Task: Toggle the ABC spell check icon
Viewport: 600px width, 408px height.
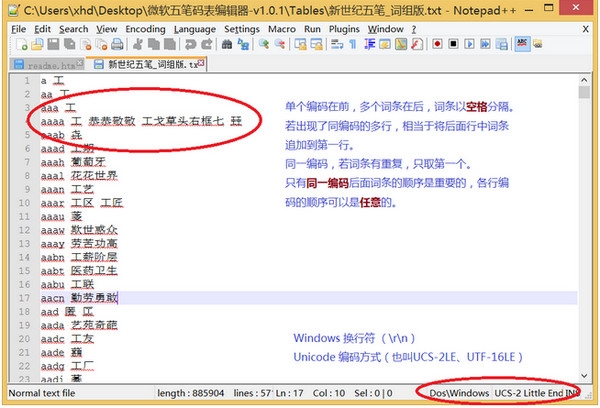Action: pyautogui.click(x=522, y=44)
